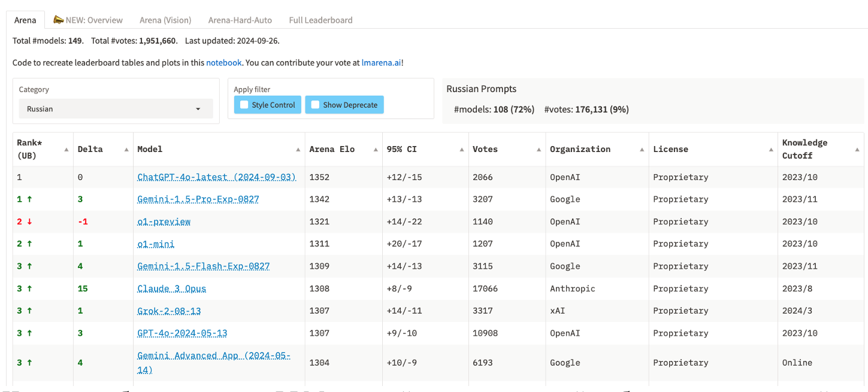Sort by the Model column arrows

point(298,150)
